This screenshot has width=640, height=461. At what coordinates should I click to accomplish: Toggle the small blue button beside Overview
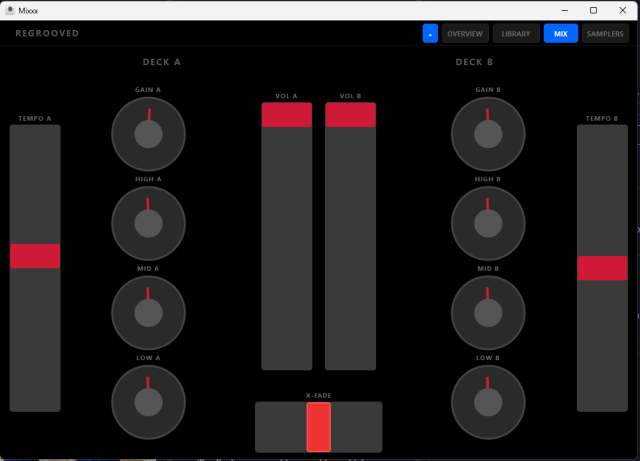coord(430,34)
